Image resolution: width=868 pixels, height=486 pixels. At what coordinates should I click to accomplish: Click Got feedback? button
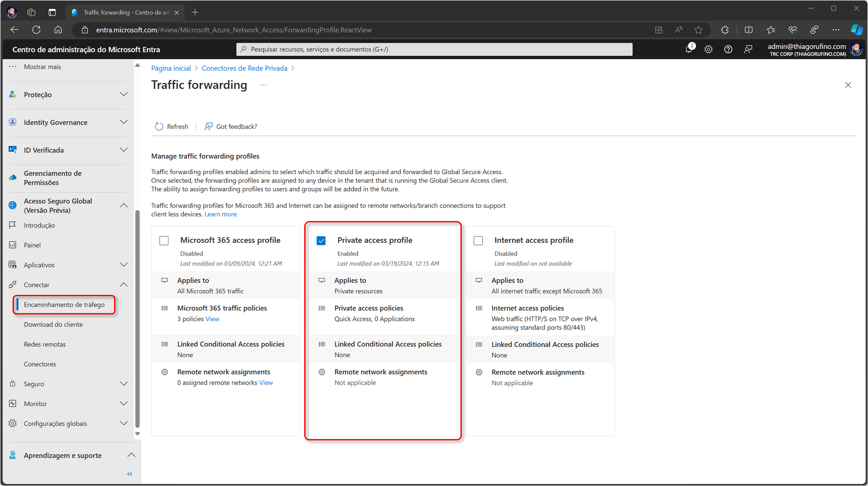tap(231, 126)
